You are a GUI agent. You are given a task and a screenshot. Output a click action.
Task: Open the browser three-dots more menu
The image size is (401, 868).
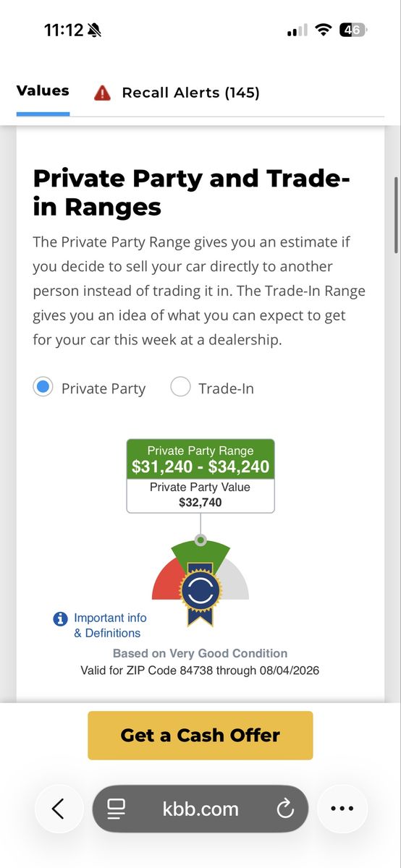[342, 808]
